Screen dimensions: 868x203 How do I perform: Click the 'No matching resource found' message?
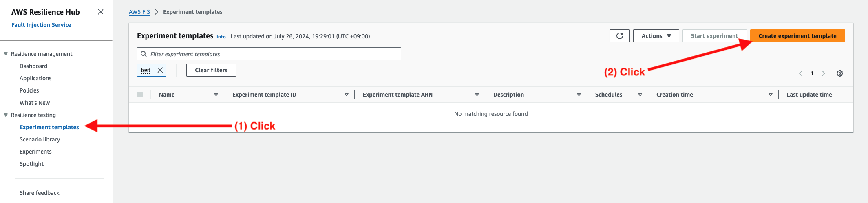click(x=491, y=114)
